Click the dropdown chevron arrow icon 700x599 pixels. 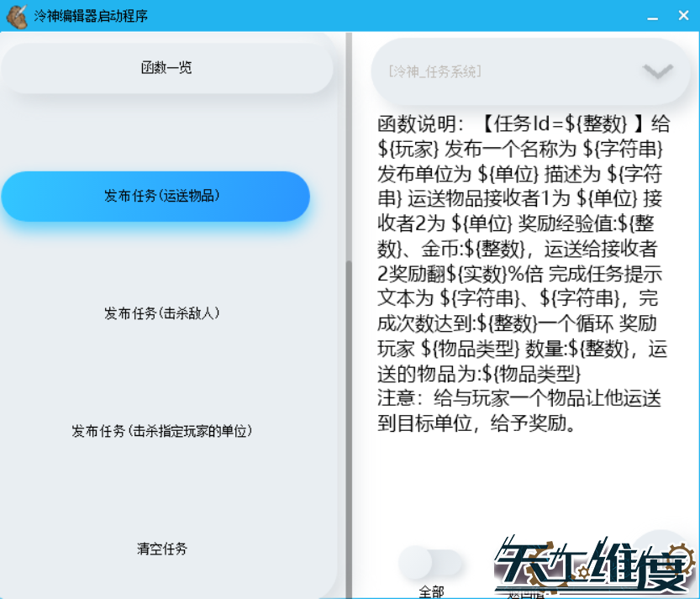pyautogui.click(x=657, y=71)
